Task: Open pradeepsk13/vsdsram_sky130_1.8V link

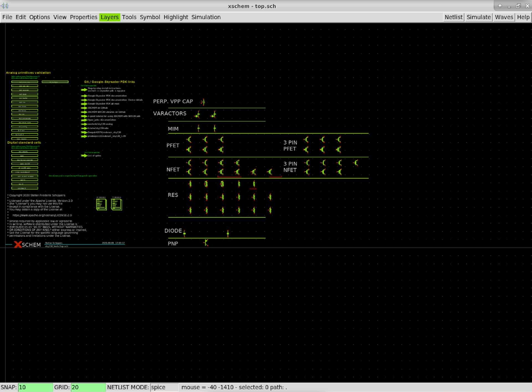Action: pyautogui.click(x=107, y=136)
